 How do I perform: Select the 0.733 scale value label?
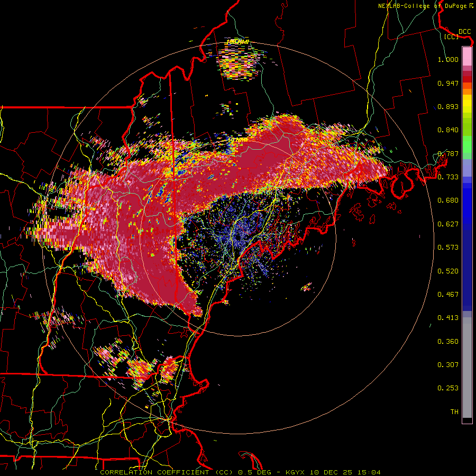[x=448, y=177]
